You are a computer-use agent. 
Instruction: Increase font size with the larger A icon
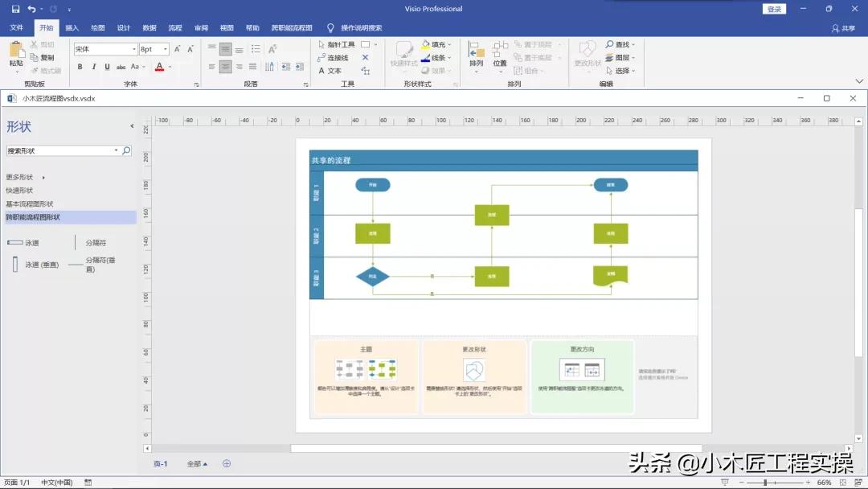click(x=177, y=49)
